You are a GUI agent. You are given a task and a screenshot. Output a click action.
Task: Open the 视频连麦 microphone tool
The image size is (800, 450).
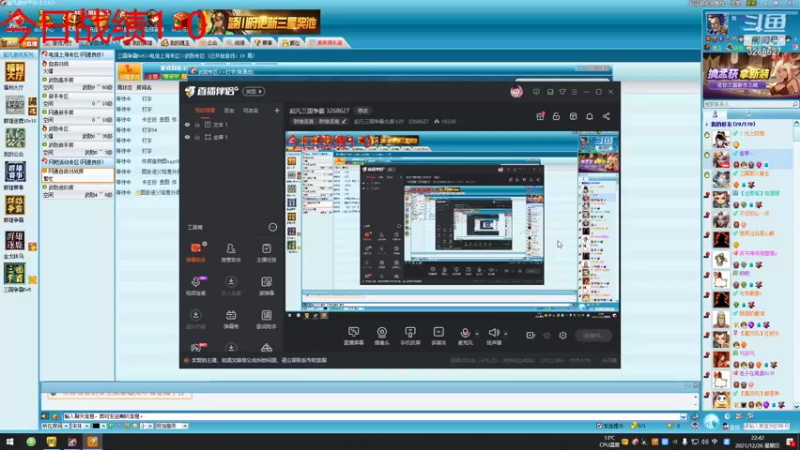click(x=195, y=286)
